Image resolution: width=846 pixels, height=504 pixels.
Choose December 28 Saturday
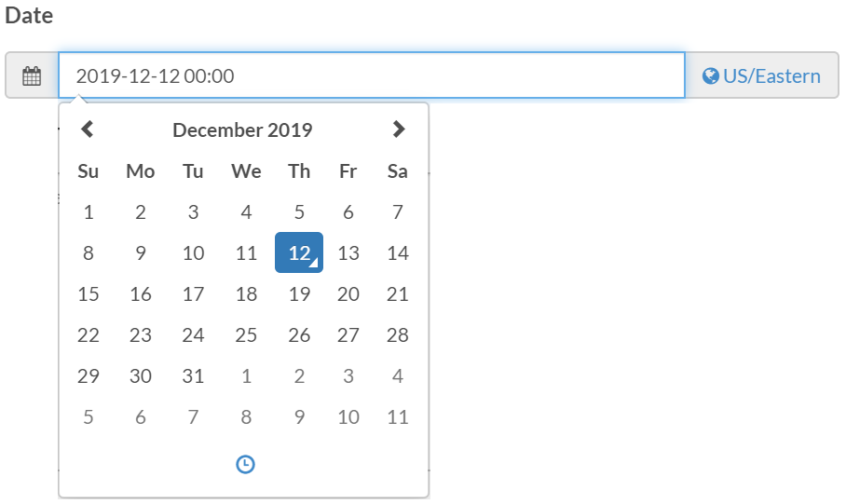tap(398, 335)
